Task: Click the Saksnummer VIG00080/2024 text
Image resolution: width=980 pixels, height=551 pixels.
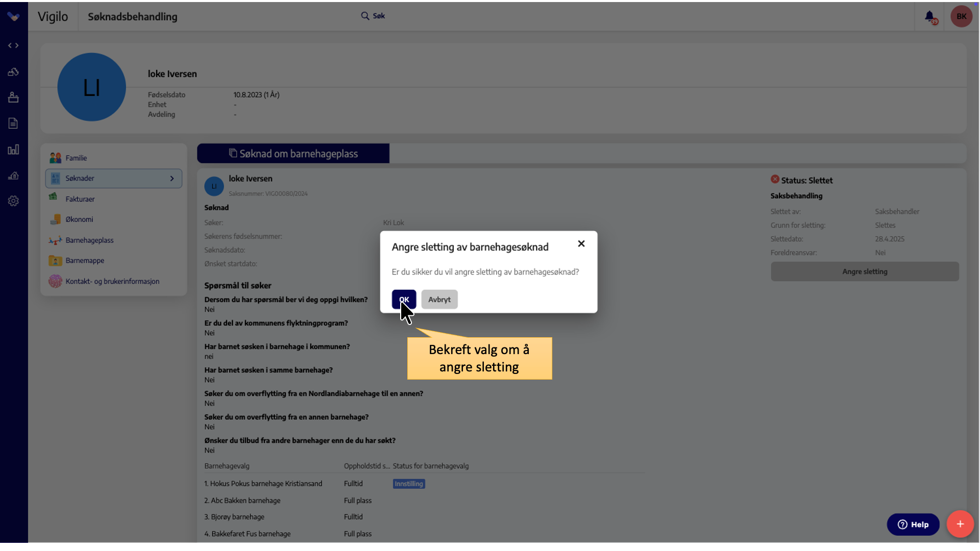Action: coord(268,194)
